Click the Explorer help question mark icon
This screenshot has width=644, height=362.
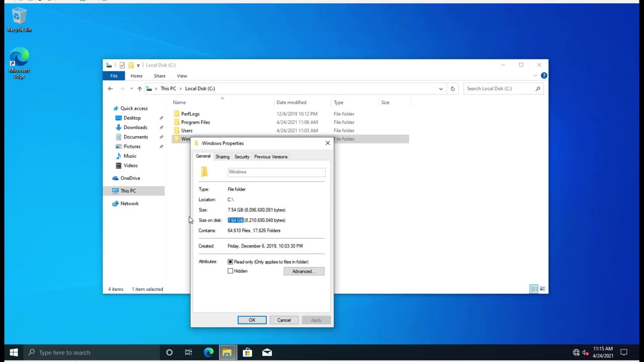[x=544, y=76]
